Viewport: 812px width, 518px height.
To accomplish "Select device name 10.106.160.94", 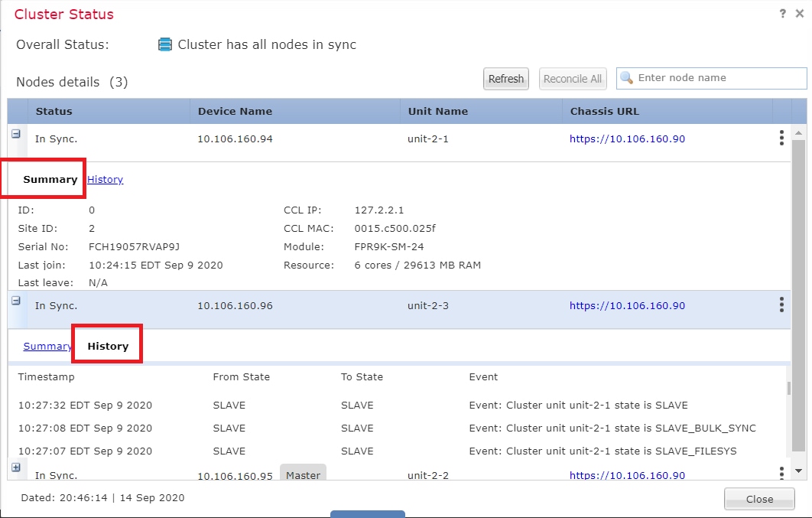I will click(x=235, y=138).
